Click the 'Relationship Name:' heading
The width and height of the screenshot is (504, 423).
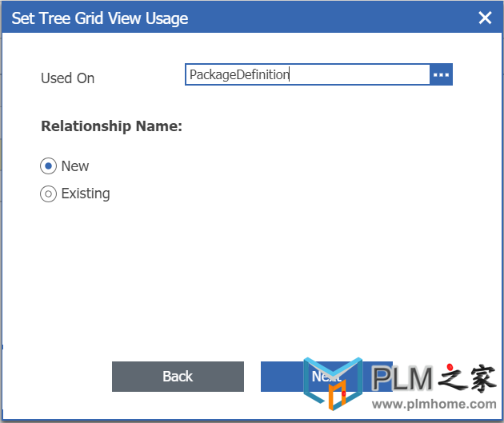[x=111, y=126]
